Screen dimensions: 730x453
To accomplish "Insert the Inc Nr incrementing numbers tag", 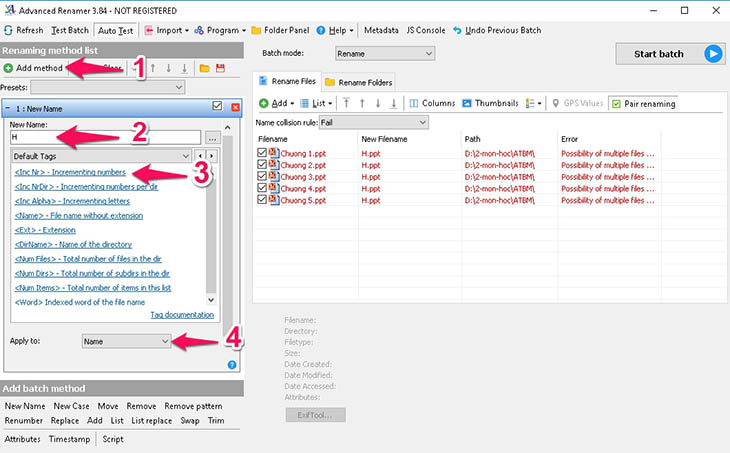I will click(70, 172).
